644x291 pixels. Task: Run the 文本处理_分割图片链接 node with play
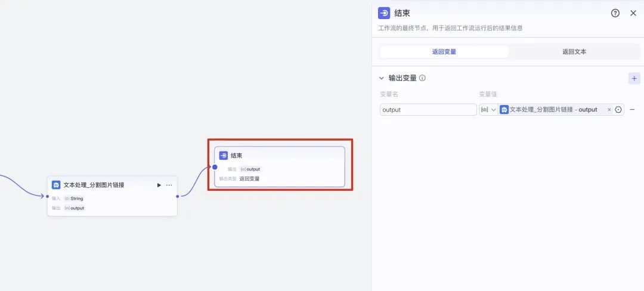pyautogui.click(x=159, y=185)
